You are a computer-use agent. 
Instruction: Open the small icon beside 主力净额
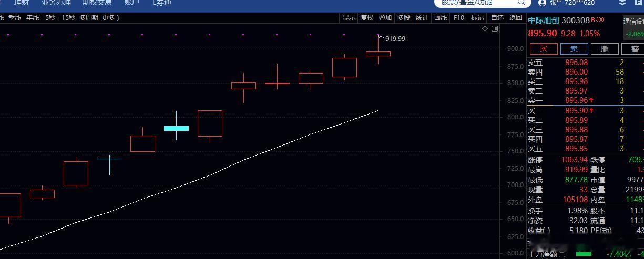click(x=562, y=255)
